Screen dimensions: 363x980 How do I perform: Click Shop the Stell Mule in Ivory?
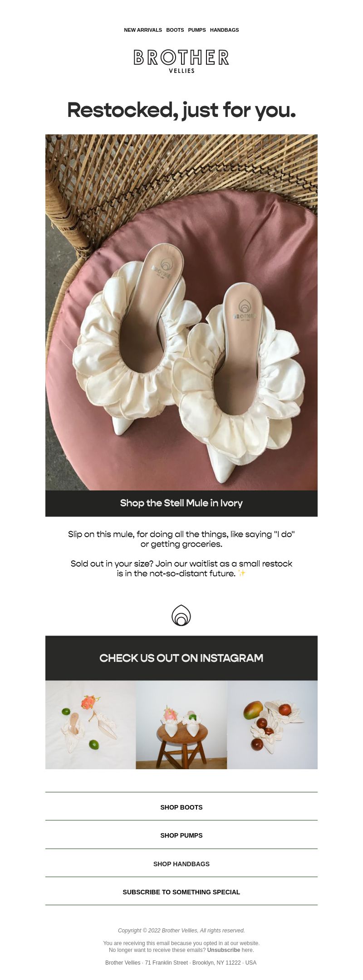pos(181,503)
